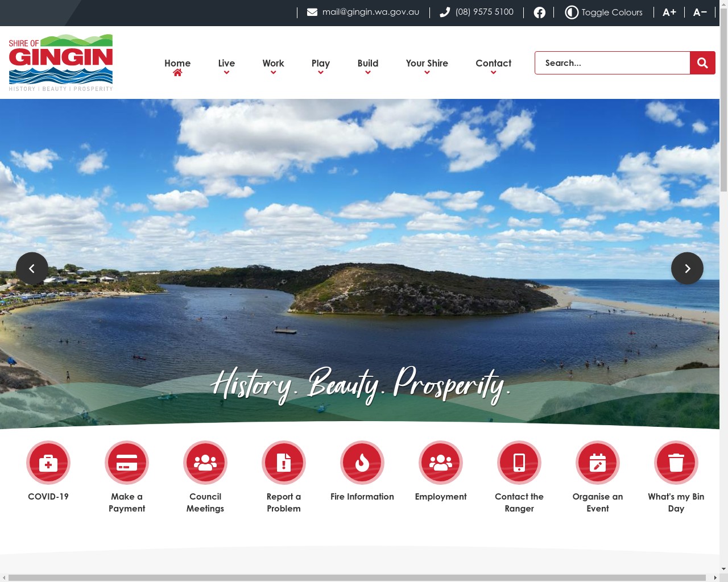The image size is (728, 582).
Task: Open the COVID-19 first aid icon
Action: 48,463
